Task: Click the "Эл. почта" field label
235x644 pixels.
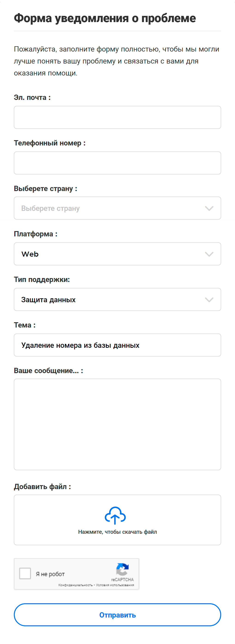Action: 32,98
